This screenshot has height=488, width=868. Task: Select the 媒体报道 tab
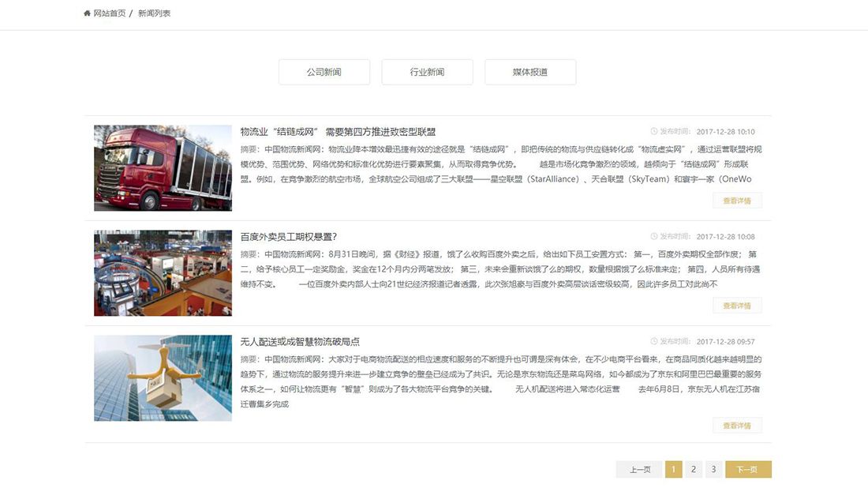(530, 72)
